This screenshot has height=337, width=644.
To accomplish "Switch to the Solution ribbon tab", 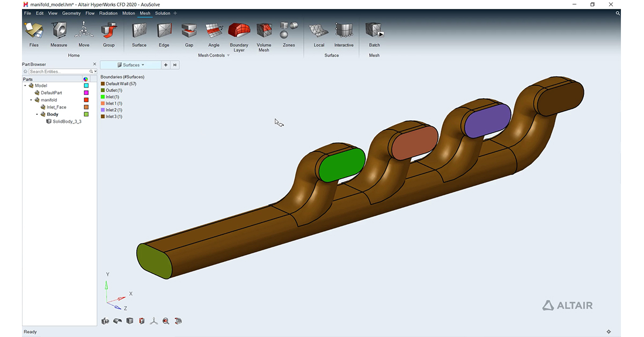I will coord(162,13).
